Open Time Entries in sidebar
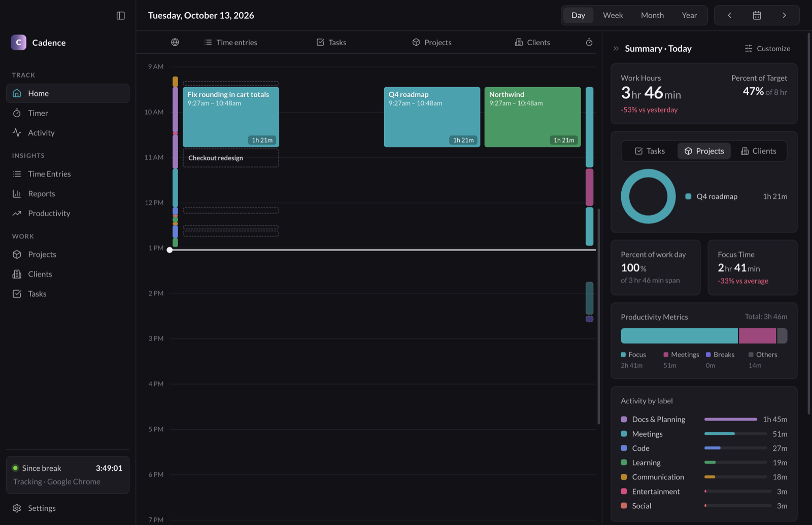This screenshot has height=525, width=812. point(67,174)
